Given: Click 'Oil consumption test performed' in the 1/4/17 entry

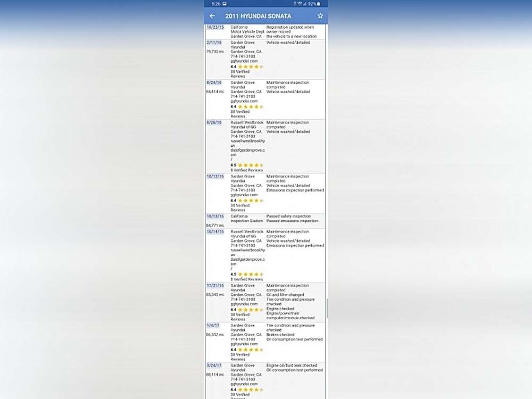Looking at the screenshot, I should 295,339.
